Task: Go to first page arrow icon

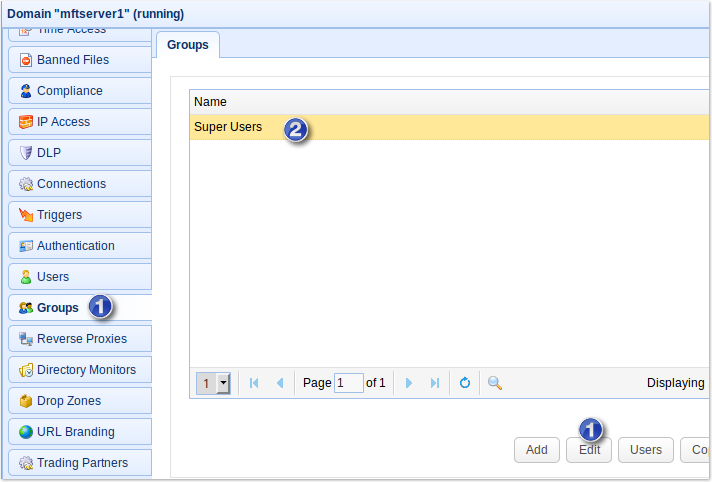Action: (254, 383)
